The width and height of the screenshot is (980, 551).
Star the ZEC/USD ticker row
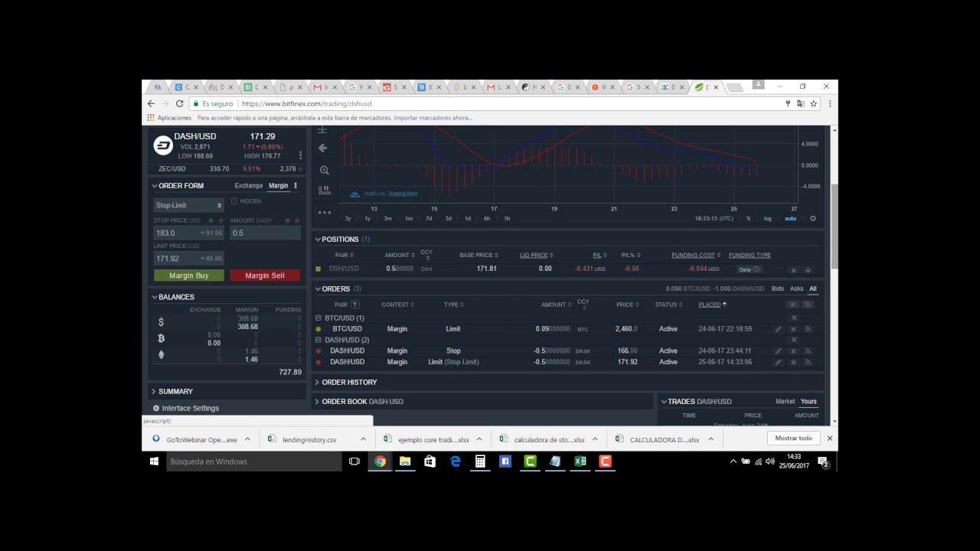(300, 169)
